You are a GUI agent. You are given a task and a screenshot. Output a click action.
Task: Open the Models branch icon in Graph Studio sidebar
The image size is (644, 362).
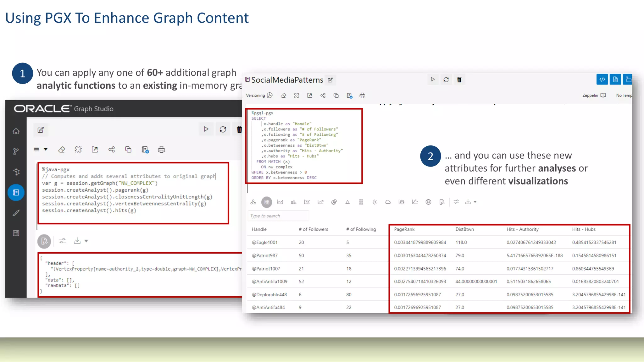[x=16, y=151]
